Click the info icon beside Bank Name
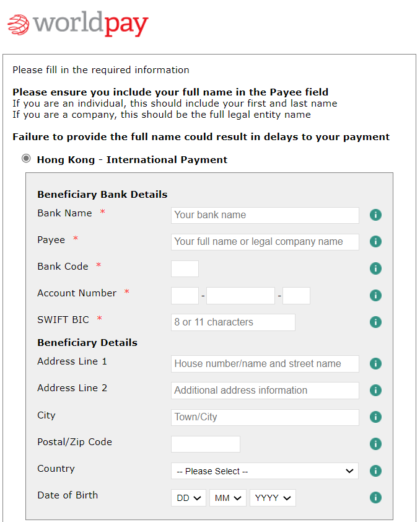The width and height of the screenshot is (420, 522). pos(375,215)
